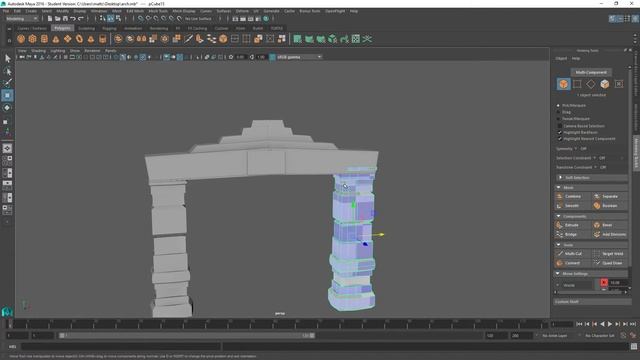Expand the Soft Selection section
Screen dimensions: 640x360
[x=592, y=178]
